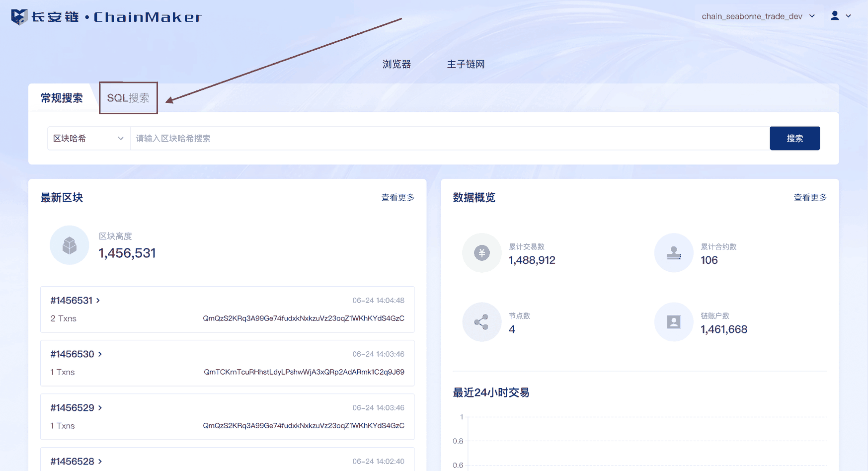Open the 区块哈希 search type dropdown

coord(89,138)
